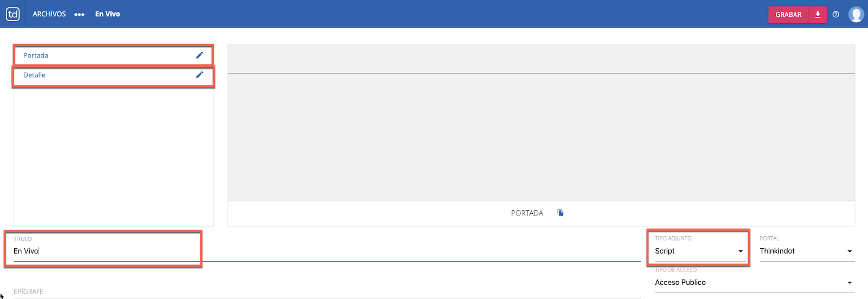This screenshot has width=868, height=299.
Task: Click the pencil edit icon for Detalle
Action: pos(200,75)
